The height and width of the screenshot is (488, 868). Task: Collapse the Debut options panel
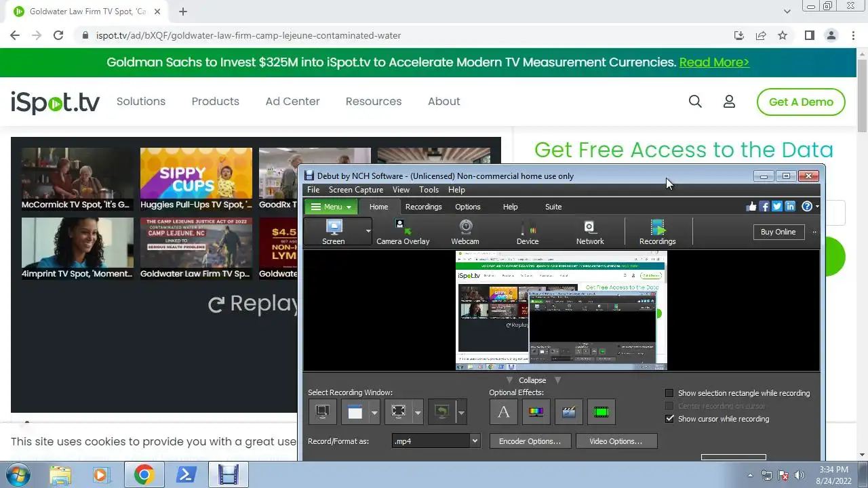point(532,380)
